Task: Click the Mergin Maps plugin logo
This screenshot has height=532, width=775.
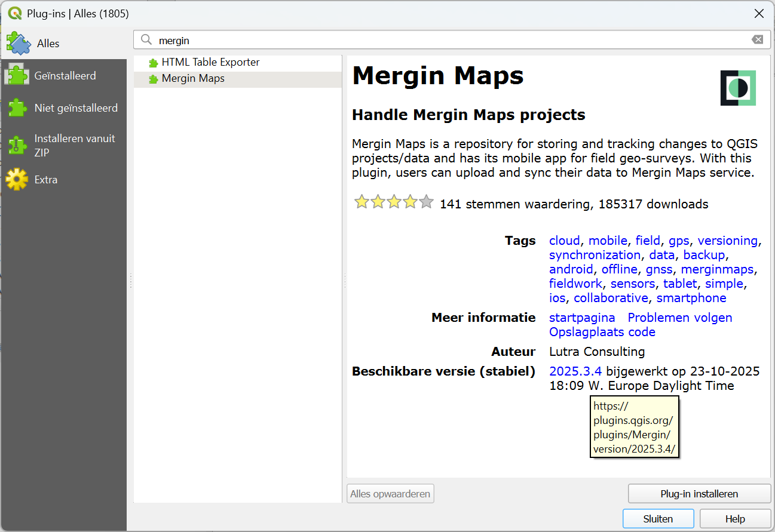Action: [x=737, y=88]
